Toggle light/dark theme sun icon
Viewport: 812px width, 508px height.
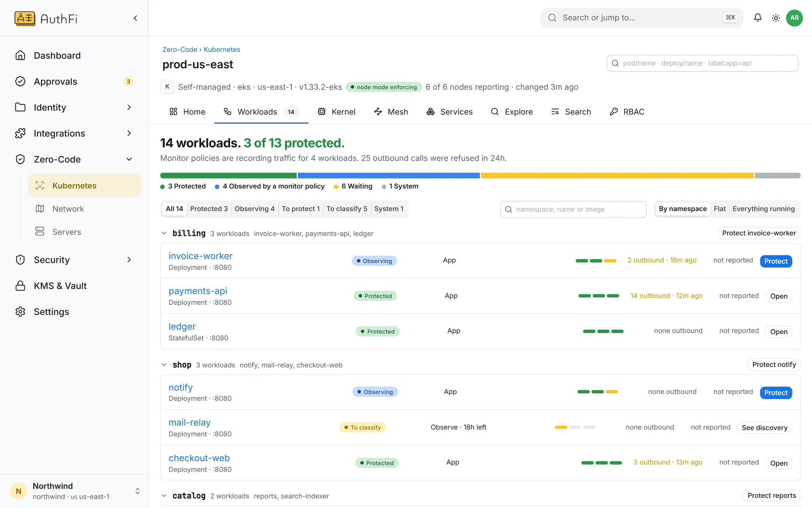(x=776, y=18)
